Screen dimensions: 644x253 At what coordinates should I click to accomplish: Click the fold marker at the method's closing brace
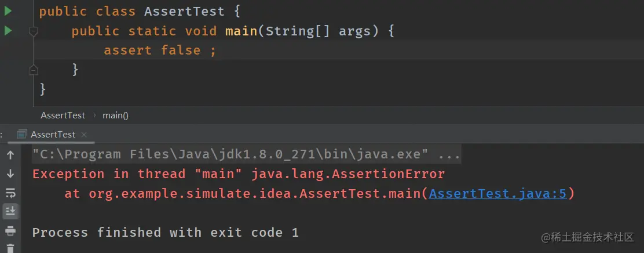click(x=34, y=70)
